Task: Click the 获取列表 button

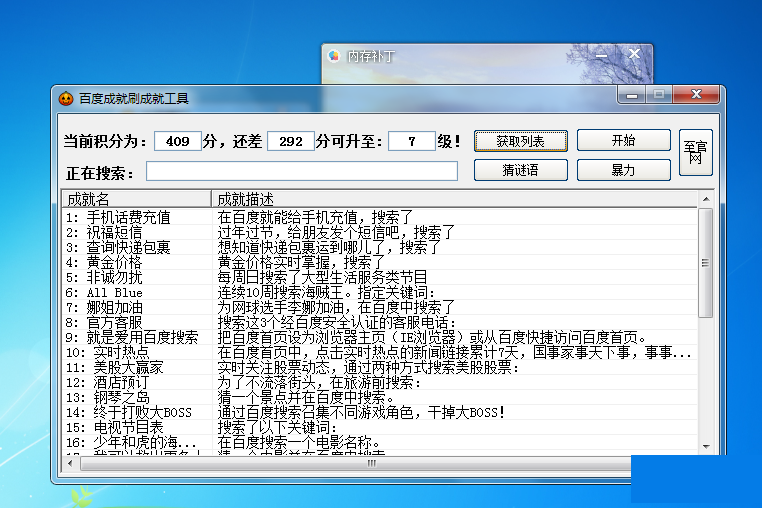Action: pos(520,141)
